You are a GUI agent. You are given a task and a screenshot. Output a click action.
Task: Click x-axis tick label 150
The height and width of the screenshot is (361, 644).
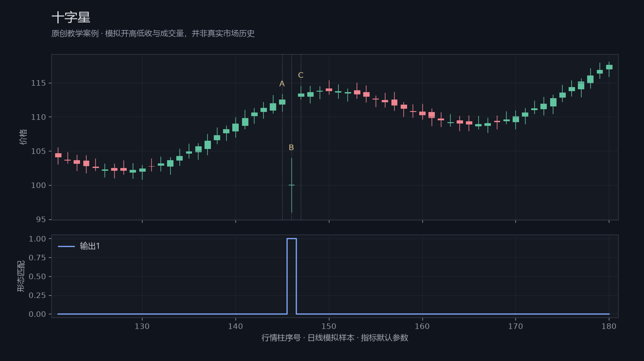[x=329, y=326]
